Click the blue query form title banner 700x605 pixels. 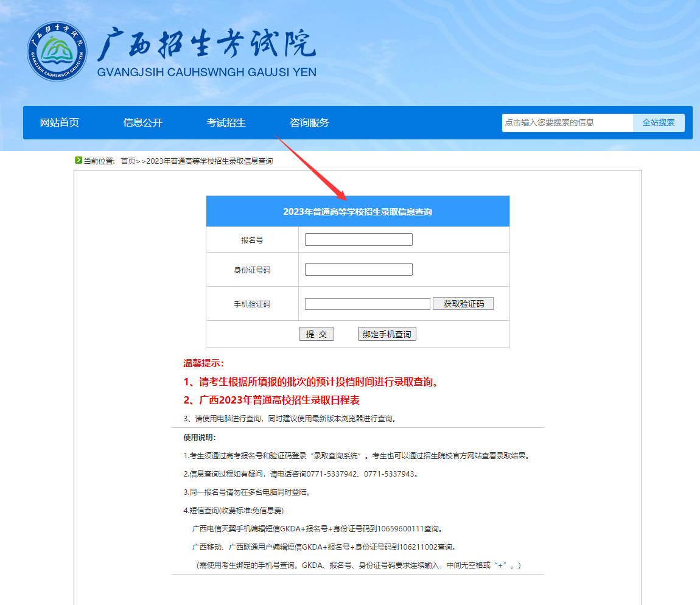[358, 211]
